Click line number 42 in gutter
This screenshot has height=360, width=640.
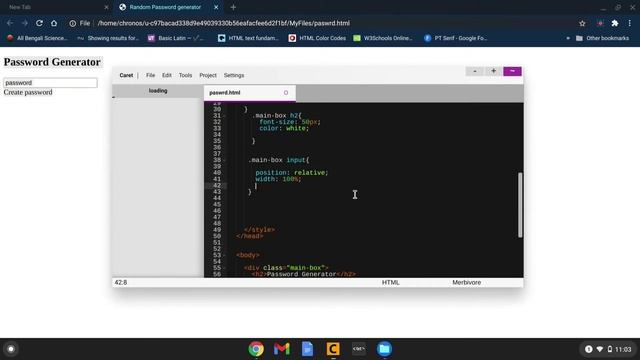[217, 186]
